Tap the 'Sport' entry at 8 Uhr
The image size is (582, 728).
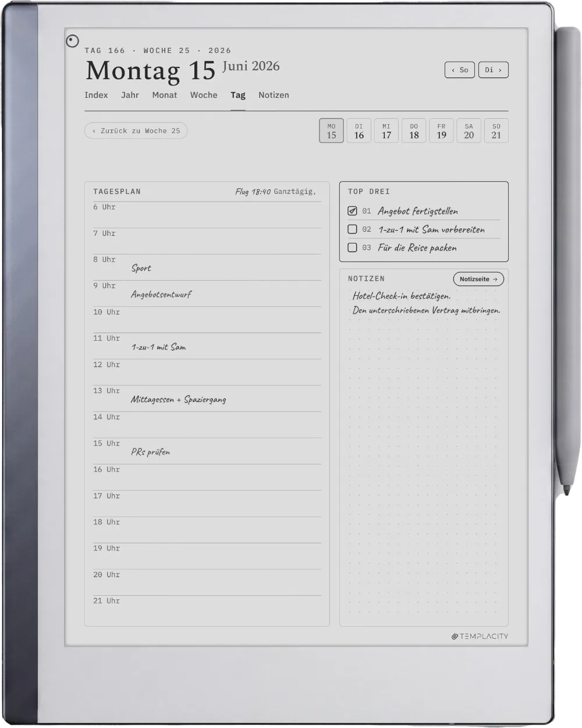141,268
